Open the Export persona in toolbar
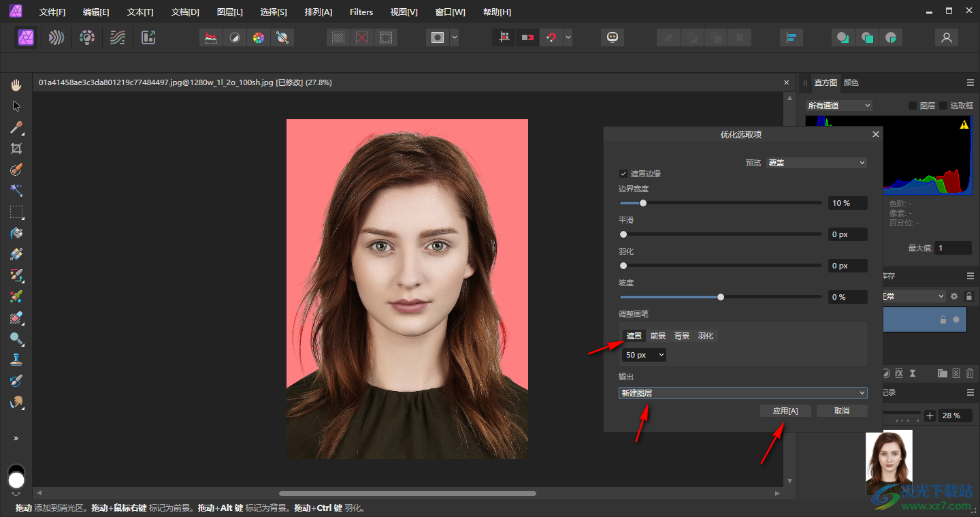Image resolution: width=980 pixels, height=517 pixels. (x=148, y=37)
